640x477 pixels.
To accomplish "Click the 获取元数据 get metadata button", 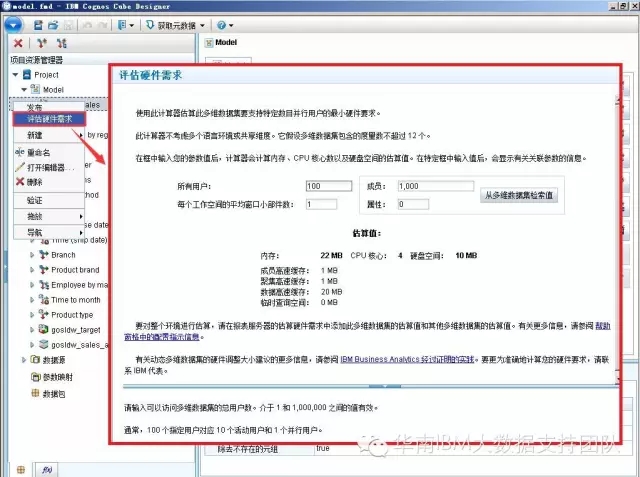I will point(171,25).
